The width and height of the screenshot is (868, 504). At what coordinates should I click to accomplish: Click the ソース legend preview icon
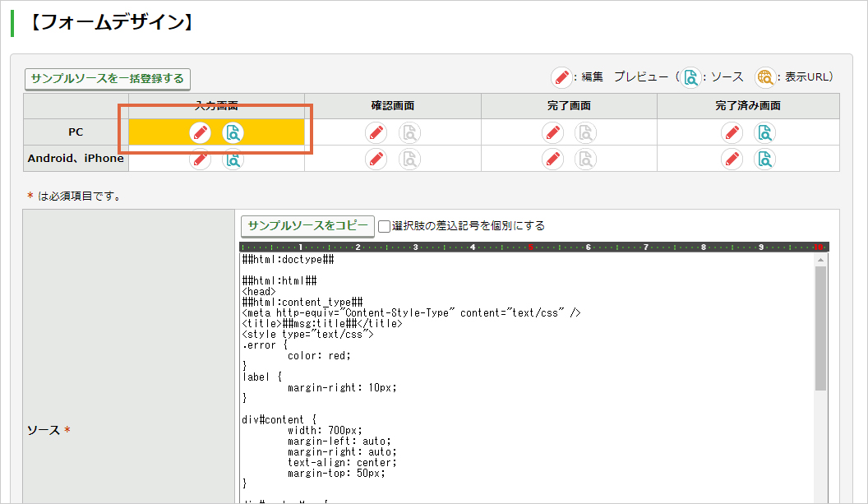click(x=690, y=77)
